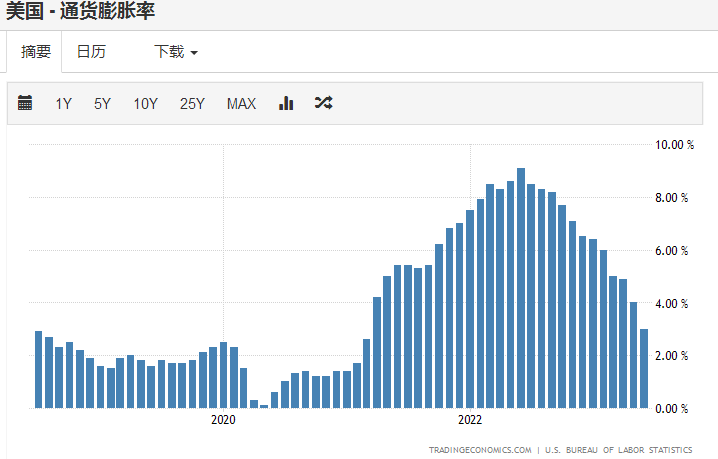Click the compare shuffle arrows icon

click(324, 103)
